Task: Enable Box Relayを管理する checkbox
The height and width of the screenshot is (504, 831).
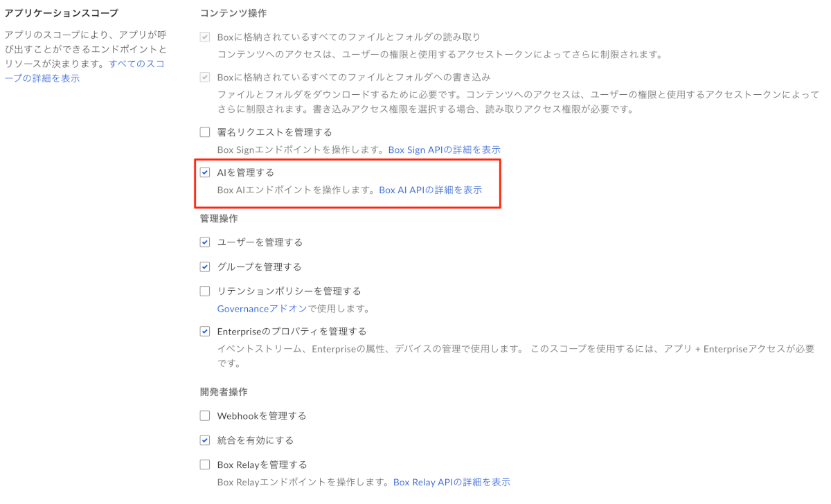Action: (205, 465)
